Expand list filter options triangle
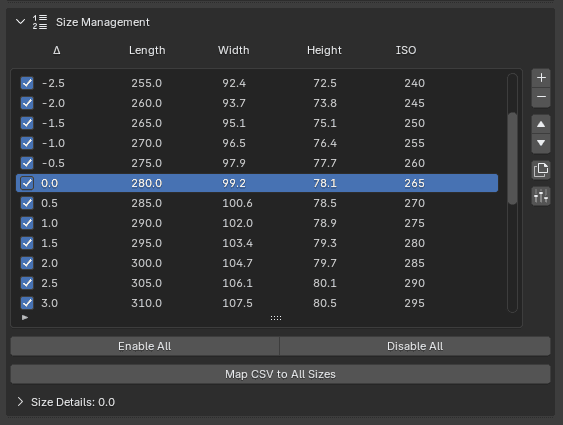Screen dimensions: 563x425 25,318
